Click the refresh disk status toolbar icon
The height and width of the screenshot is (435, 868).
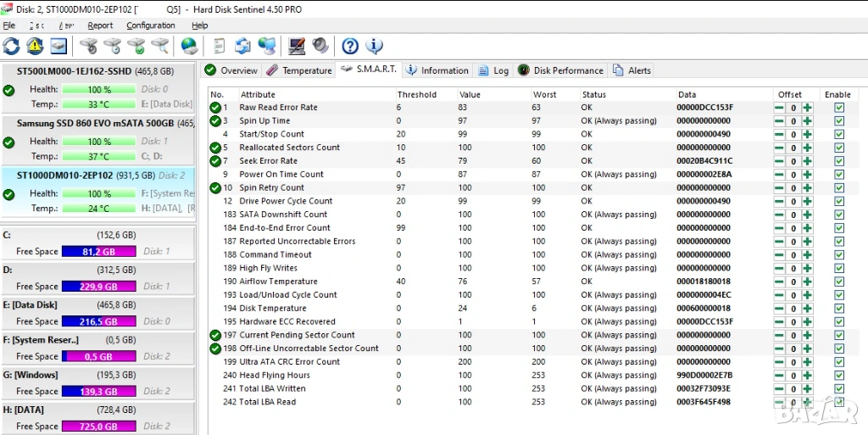pyautogui.click(x=11, y=46)
